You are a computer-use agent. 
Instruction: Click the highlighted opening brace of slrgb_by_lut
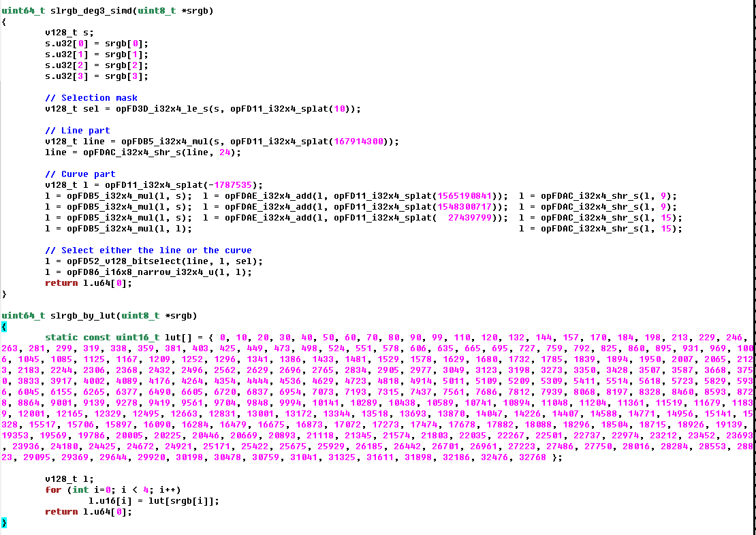coord(4,327)
